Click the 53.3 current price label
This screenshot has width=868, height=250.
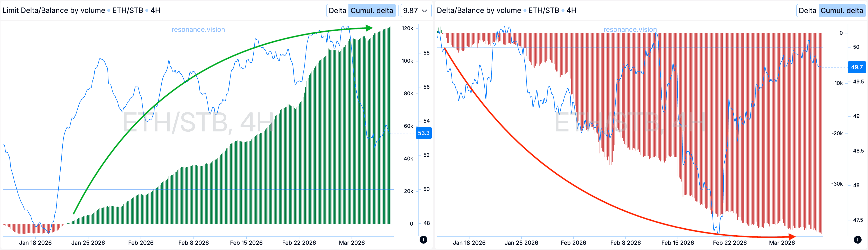423,133
